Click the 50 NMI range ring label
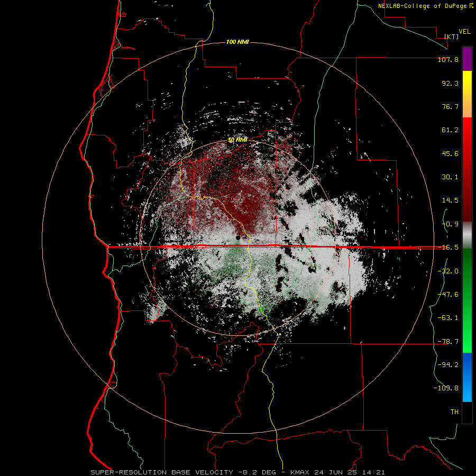Image resolution: width=476 pixels, height=476 pixels. coord(237,140)
